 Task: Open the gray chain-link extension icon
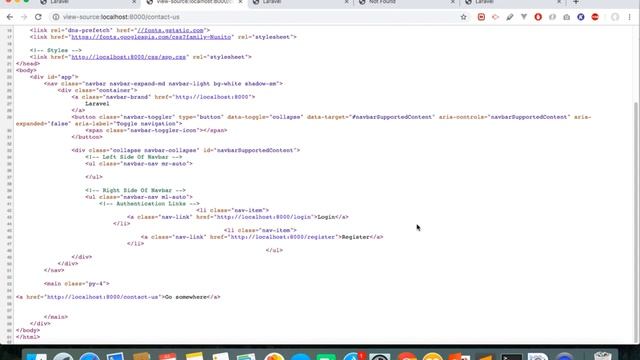[552, 17]
